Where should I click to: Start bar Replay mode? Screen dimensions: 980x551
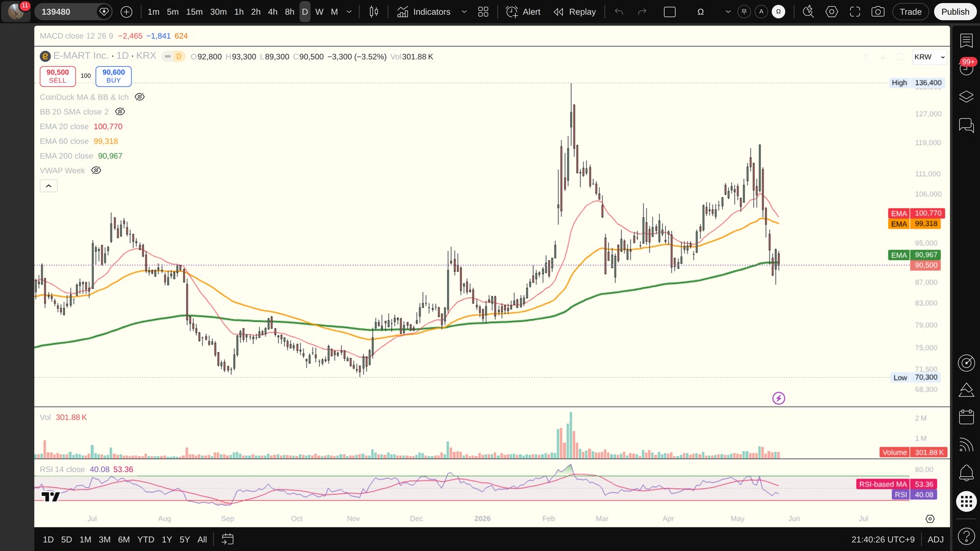(575, 12)
